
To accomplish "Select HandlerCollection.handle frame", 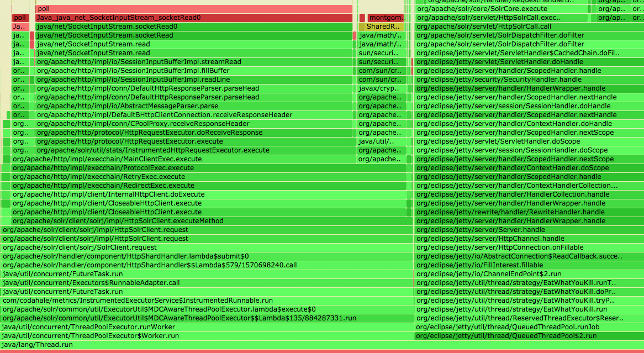I will [x=529, y=194].
